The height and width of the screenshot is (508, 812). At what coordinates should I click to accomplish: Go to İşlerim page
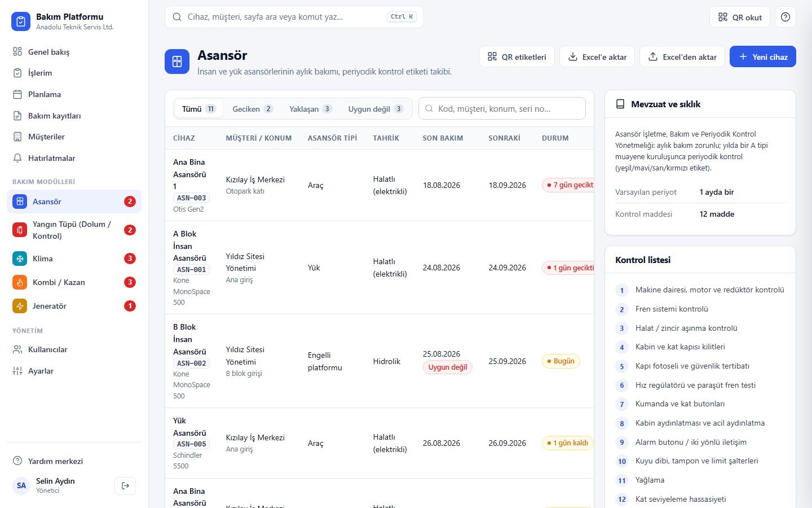click(x=74, y=73)
